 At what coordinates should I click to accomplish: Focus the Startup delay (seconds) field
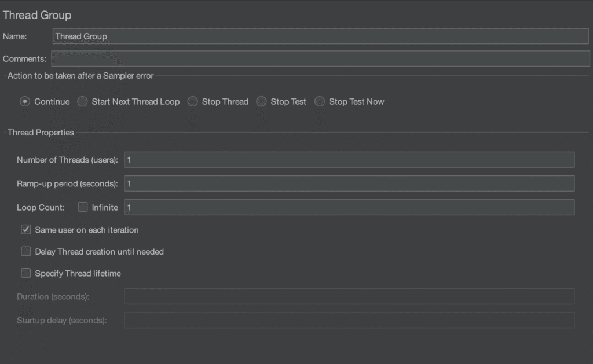click(x=349, y=320)
